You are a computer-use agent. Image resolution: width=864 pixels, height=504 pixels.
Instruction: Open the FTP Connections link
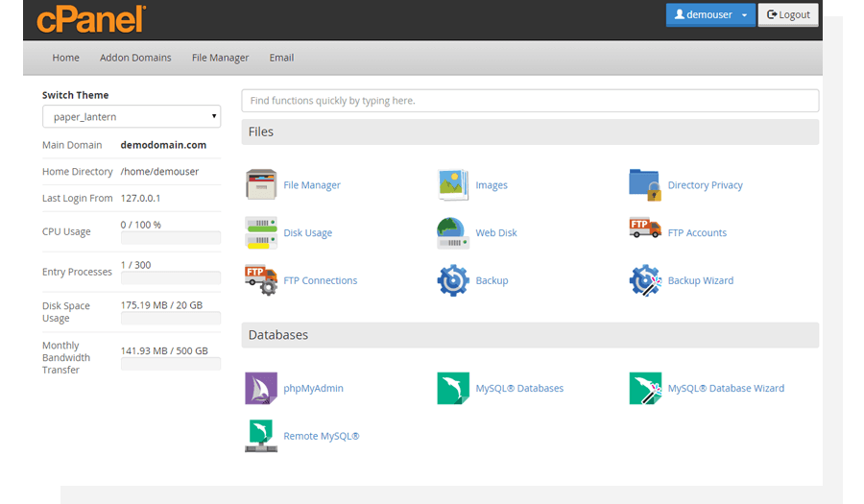click(x=320, y=280)
